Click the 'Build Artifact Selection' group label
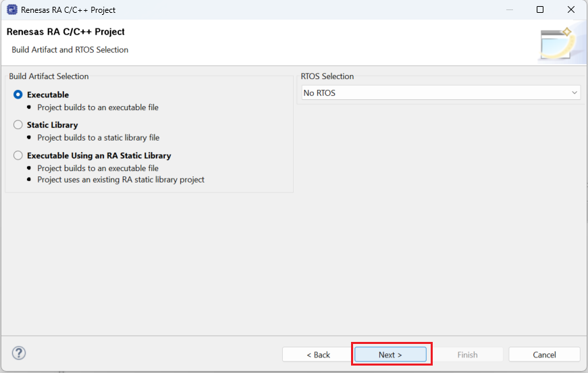The image size is (588, 373). point(49,76)
